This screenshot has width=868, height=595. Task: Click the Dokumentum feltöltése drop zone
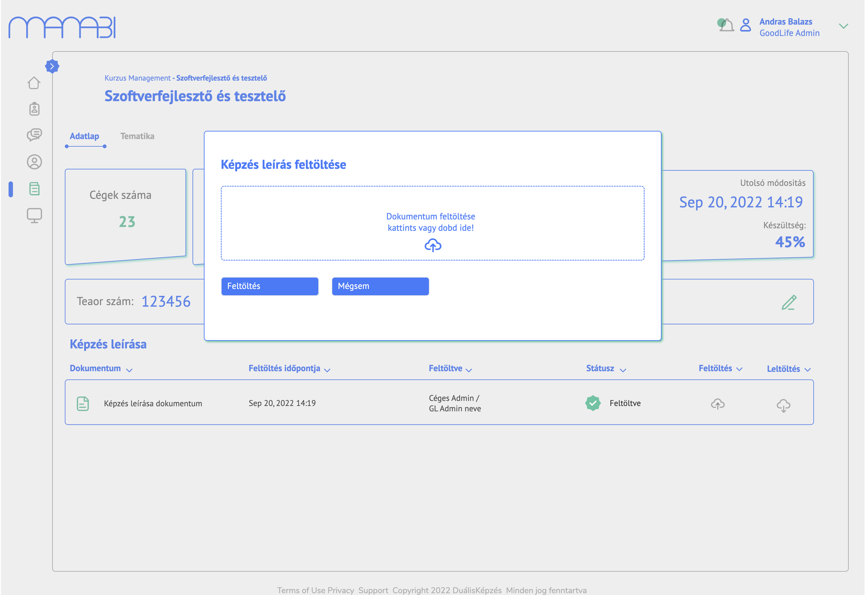click(432, 223)
